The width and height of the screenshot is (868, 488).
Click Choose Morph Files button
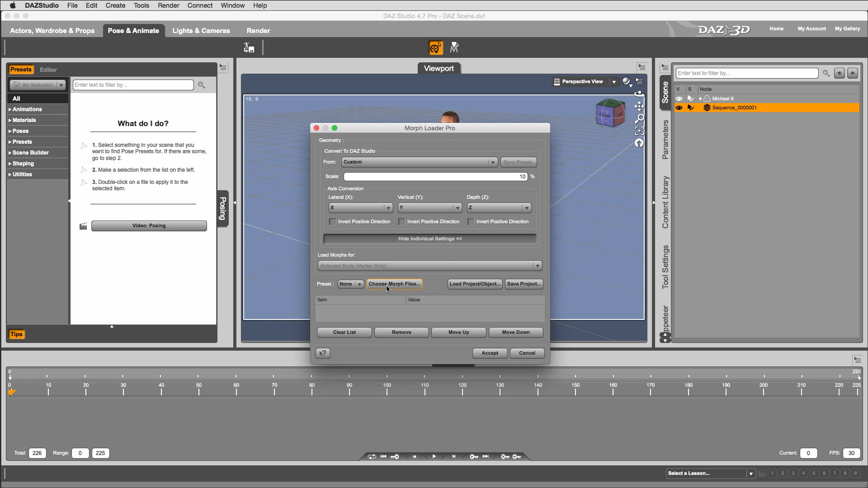click(394, 284)
